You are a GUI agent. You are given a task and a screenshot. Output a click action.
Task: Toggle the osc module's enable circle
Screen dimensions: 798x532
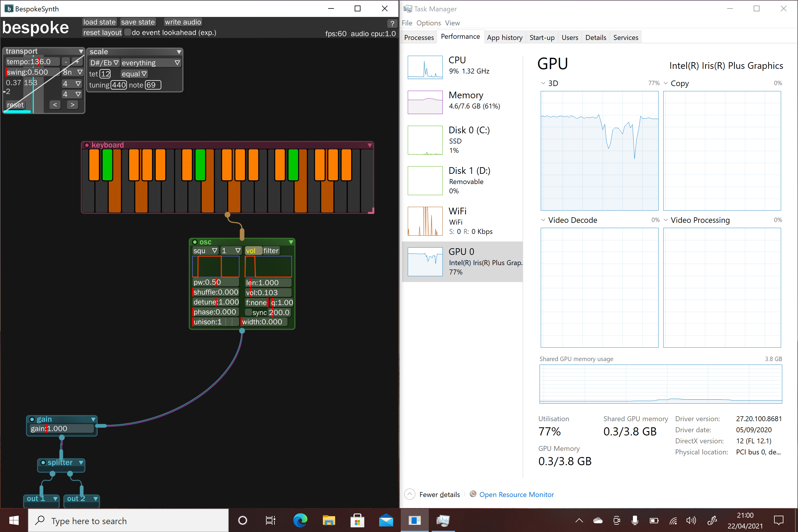click(195, 242)
